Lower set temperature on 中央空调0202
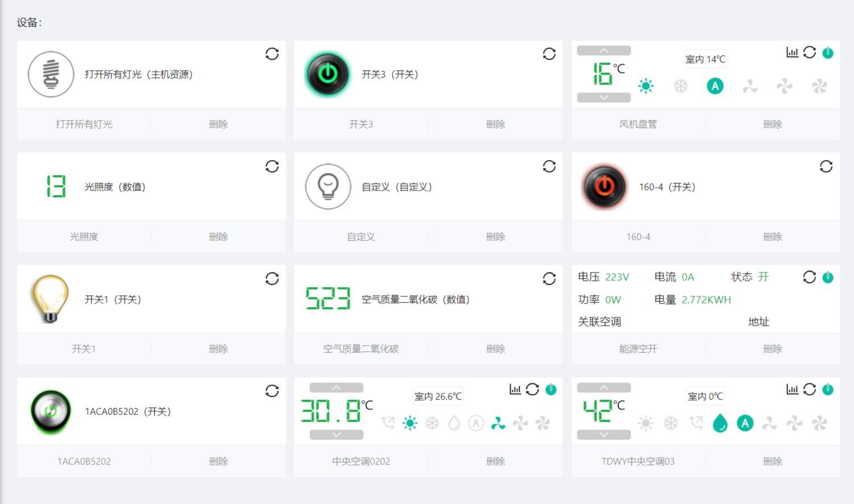Screen dimensions: 854x504 (x=336, y=435)
